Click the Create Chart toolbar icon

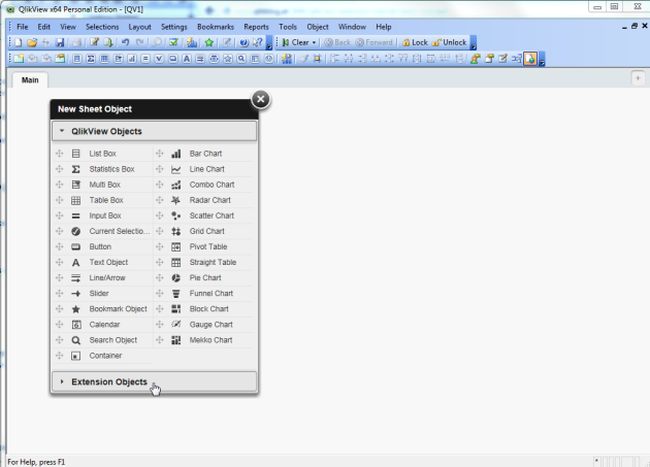132,59
